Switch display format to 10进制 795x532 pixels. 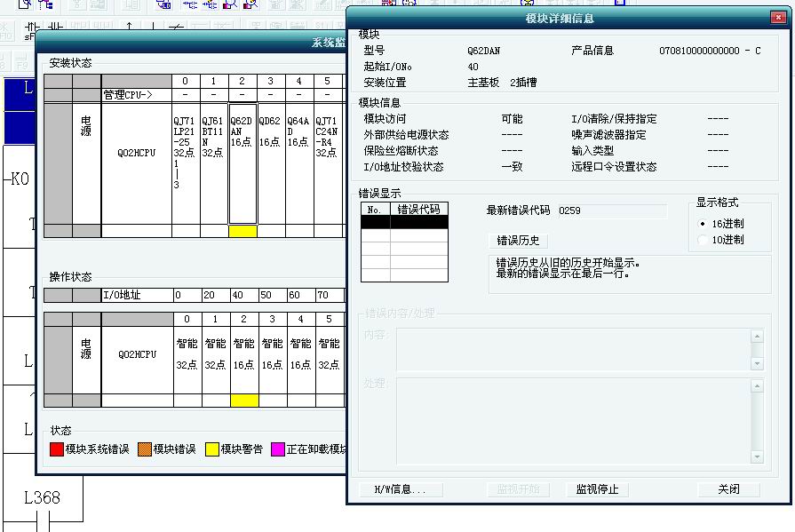pos(704,240)
